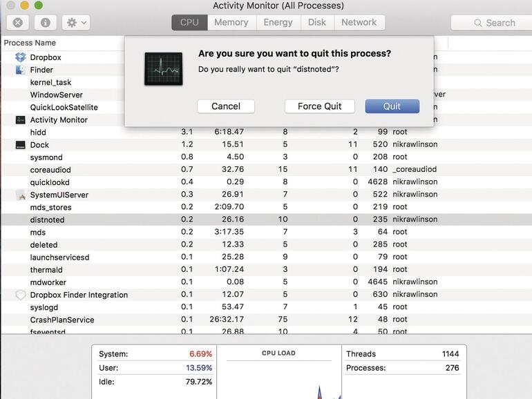The height and width of the screenshot is (399, 532).
Task: Click the Processes count 276
Action: tap(453, 368)
